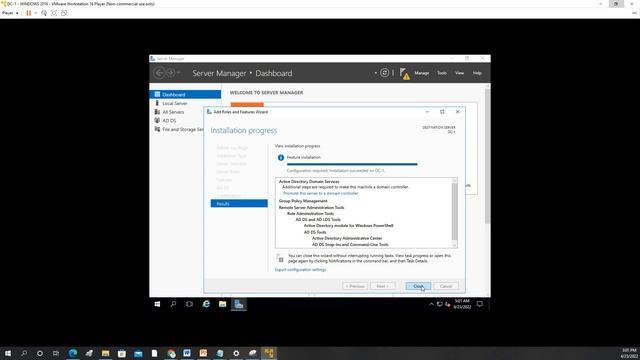
Task: Click the VMware pause virtual machine icon
Action: (x=29, y=13)
